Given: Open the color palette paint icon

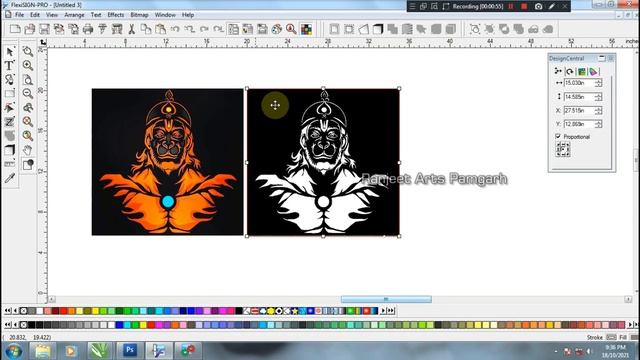Looking at the screenshot, I should (277, 29).
